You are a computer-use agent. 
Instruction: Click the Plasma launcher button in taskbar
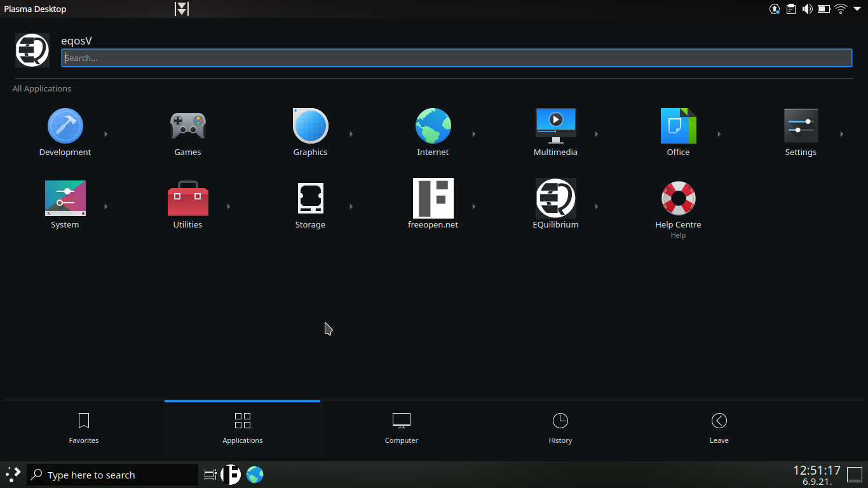[x=13, y=475]
